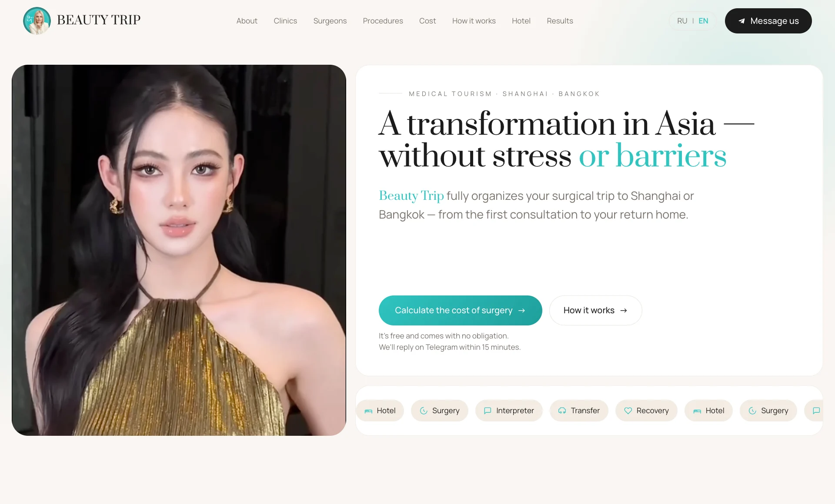
Task: Click the Message us button
Action: tap(768, 21)
